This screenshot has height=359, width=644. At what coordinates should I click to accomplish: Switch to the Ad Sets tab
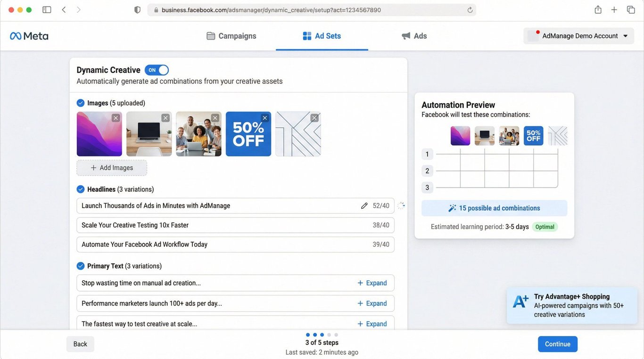tap(322, 36)
